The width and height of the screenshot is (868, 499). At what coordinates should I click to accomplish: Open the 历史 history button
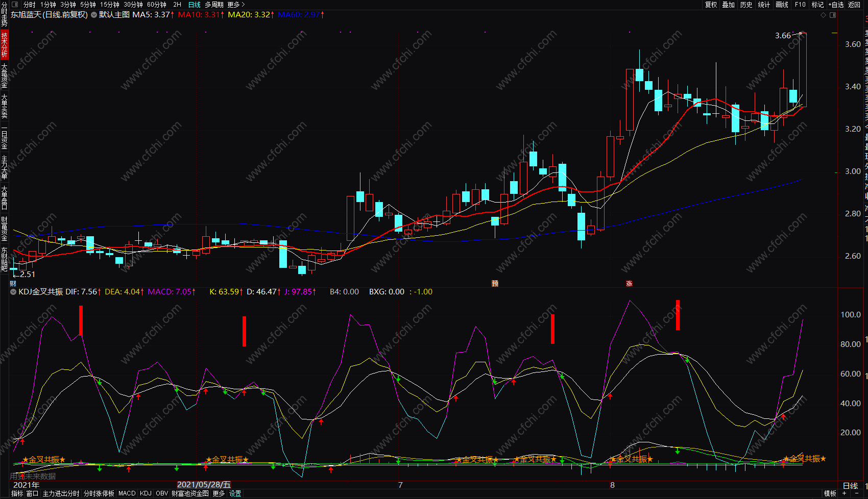(746, 5)
